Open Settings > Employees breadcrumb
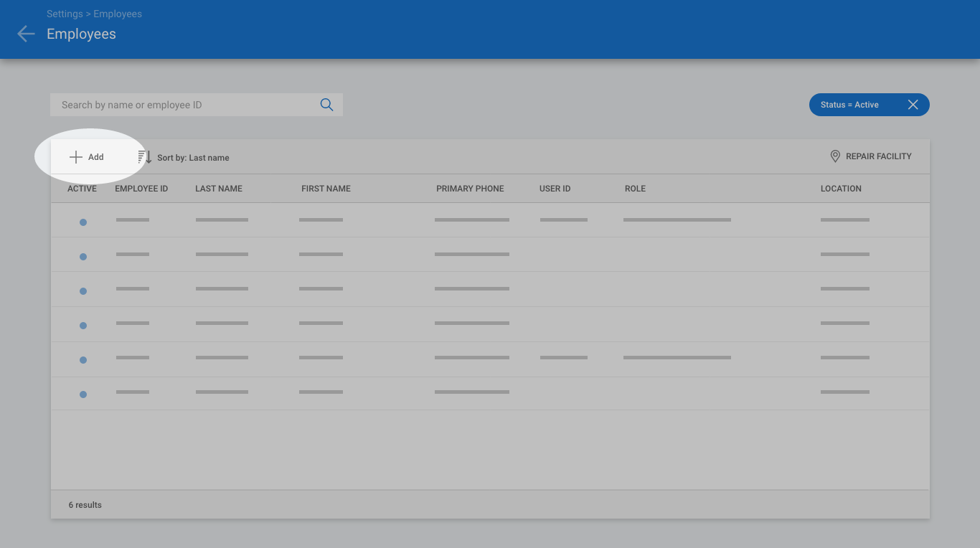The width and height of the screenshot is (980, 548). coord(94,14)
